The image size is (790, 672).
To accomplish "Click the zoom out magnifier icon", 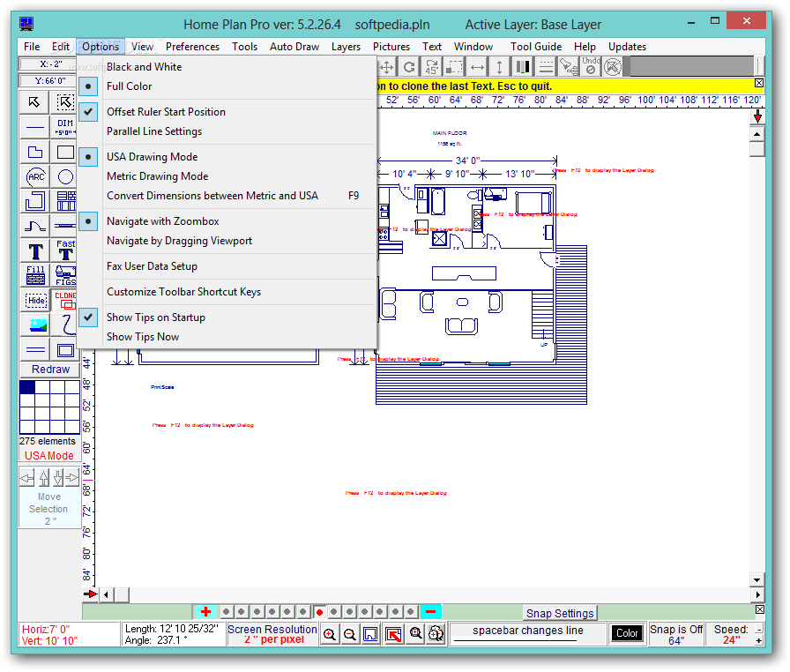I will pyautogui.click(x=350, y=634).
